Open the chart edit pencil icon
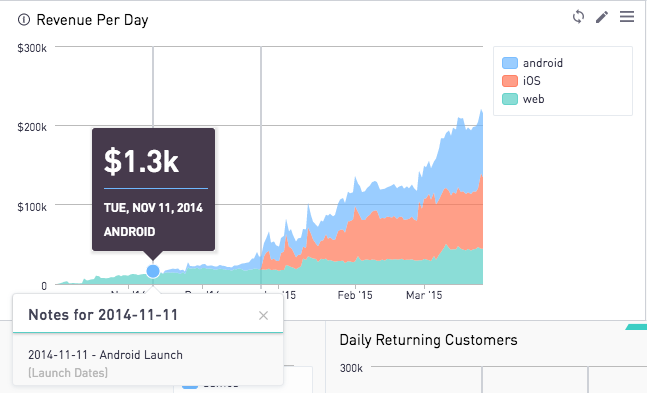 [602, 17]
